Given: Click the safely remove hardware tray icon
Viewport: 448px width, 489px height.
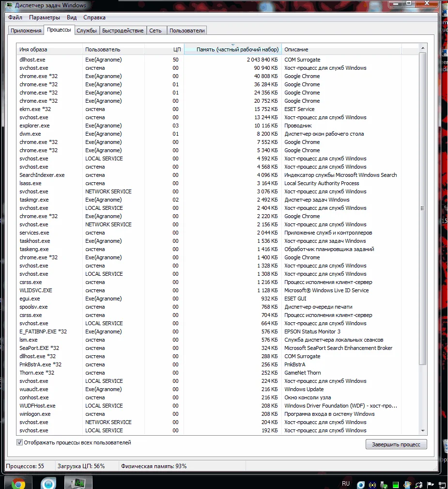Looking at the screenshot, I should (384, 485).
